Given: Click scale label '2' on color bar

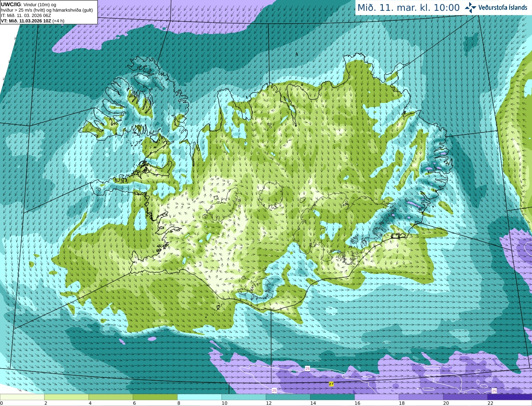Looking at the screenshot, I should tap(45, 403).
